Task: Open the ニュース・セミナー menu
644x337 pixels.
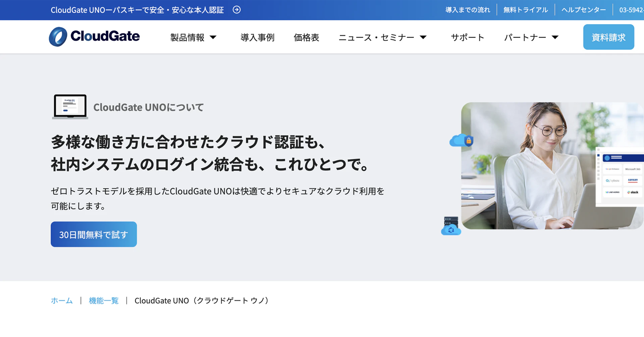Action: click(x=376, y=37)
